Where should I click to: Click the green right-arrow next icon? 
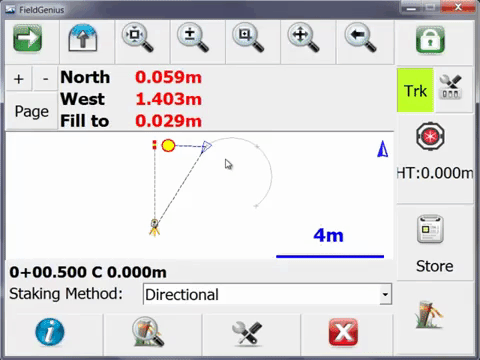pyautogui.click(x=28, y=39)
